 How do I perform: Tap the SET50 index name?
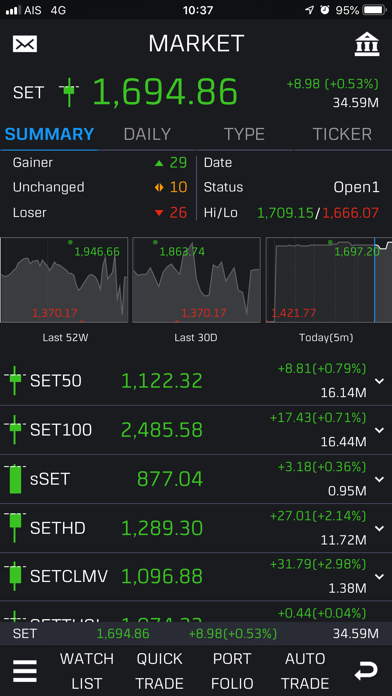pyautogui.click(x=56, y=381)
